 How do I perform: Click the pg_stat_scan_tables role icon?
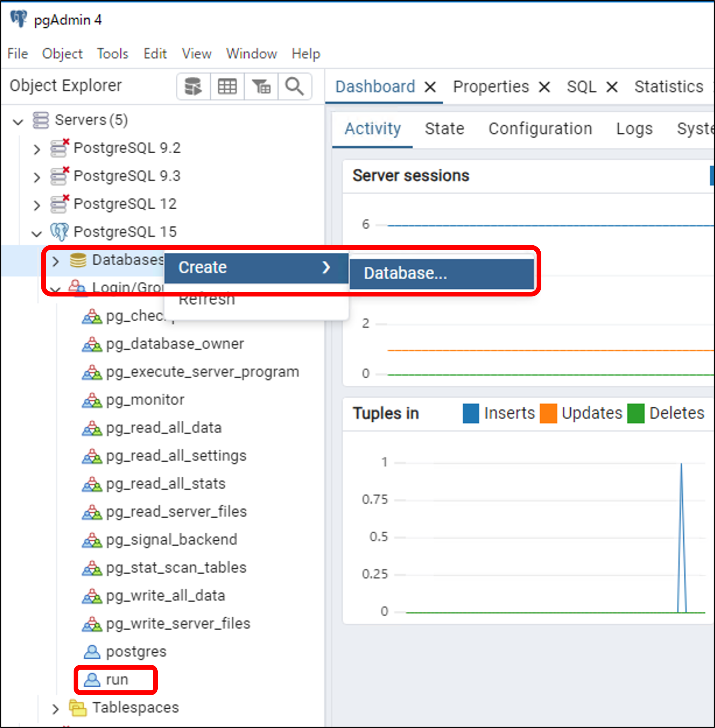pos(92,568)
